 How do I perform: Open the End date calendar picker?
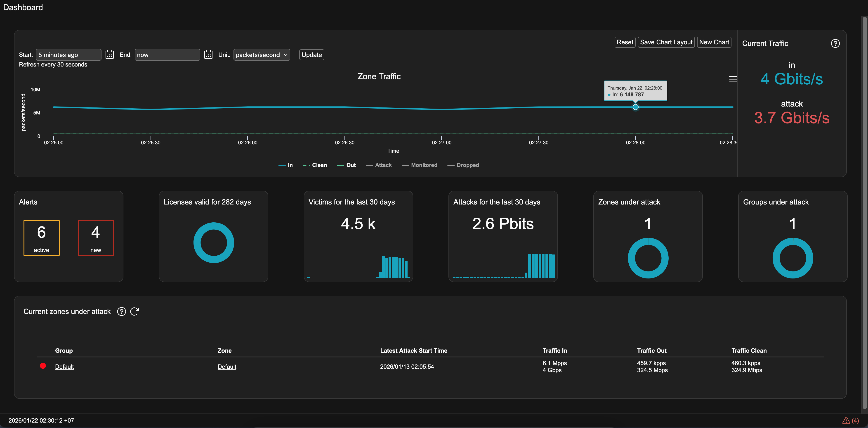(208, 55)
